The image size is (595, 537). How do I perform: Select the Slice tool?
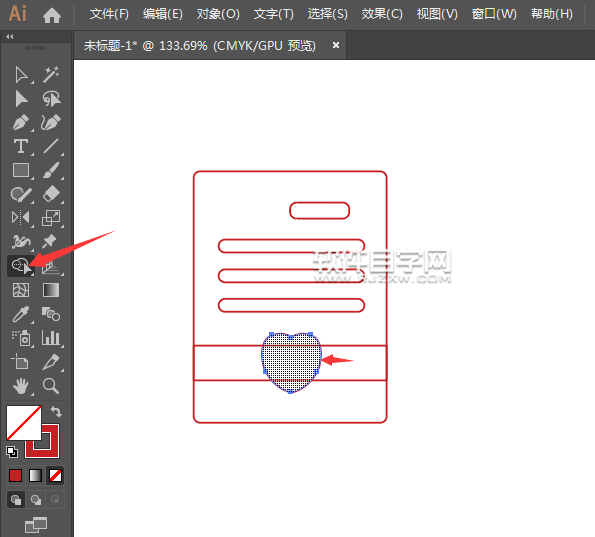[51, 362]
